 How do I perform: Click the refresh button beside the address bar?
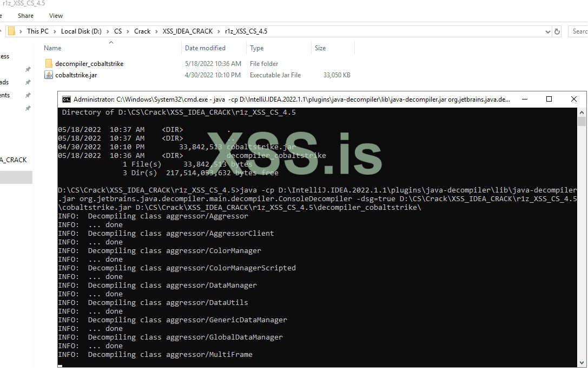557,31
